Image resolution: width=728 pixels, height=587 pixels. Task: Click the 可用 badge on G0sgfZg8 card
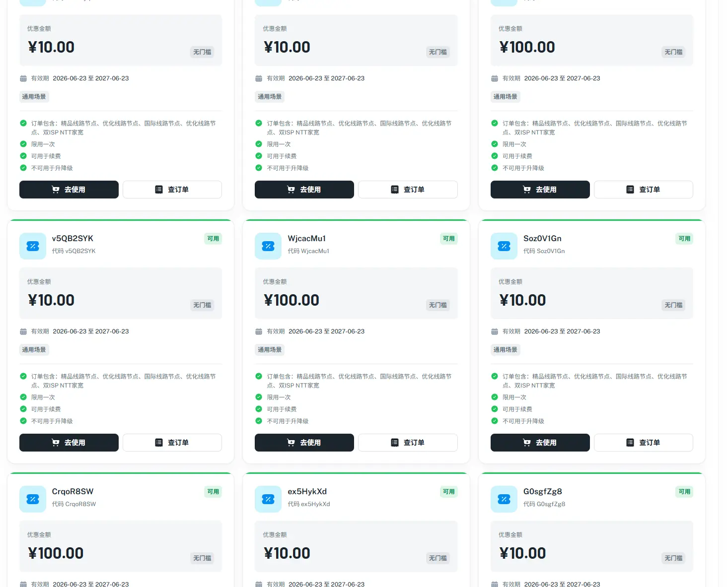684,492
